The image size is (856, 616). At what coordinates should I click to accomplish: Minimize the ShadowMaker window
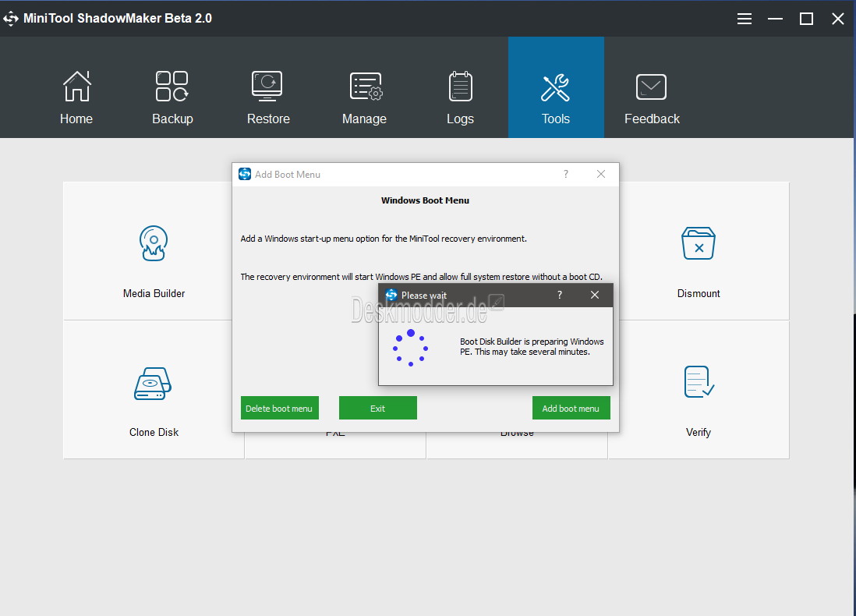point(775,19)
